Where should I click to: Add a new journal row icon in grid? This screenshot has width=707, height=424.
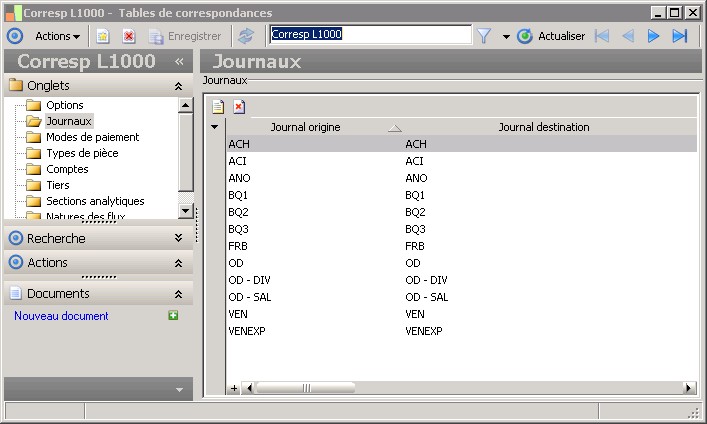coord(218,106)
